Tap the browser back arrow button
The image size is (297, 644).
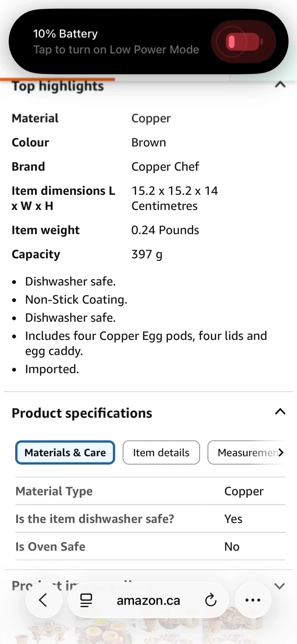pos(43,600)
